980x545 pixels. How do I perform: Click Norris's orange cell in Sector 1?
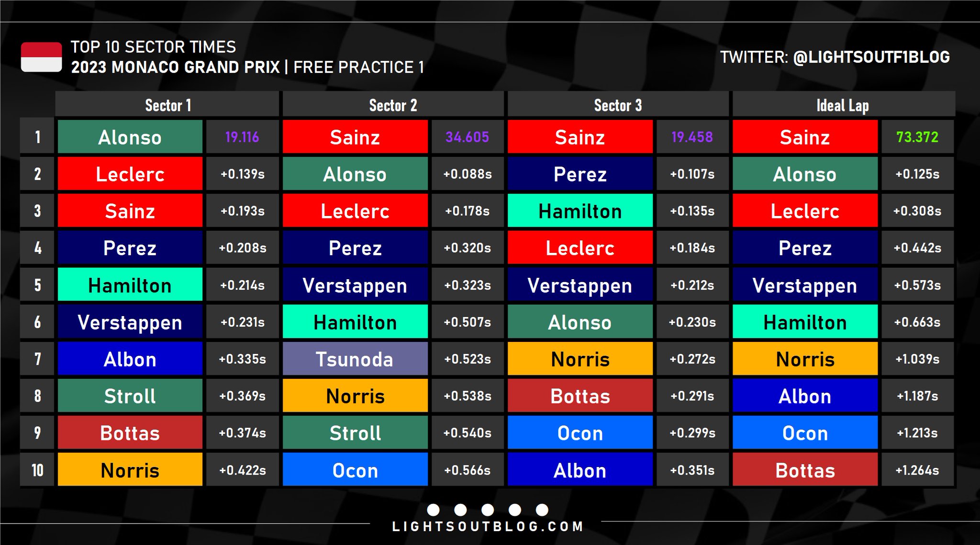130,470
